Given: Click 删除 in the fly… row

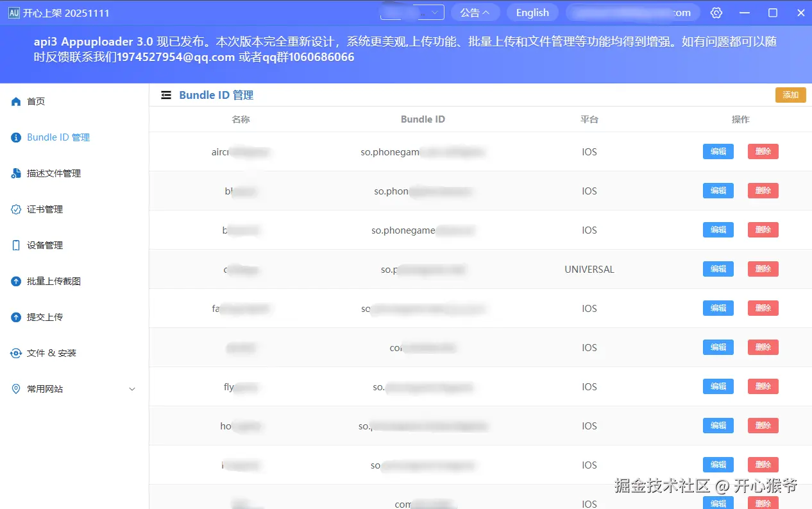Looking at the screenshot, I should tap(763, 386).
